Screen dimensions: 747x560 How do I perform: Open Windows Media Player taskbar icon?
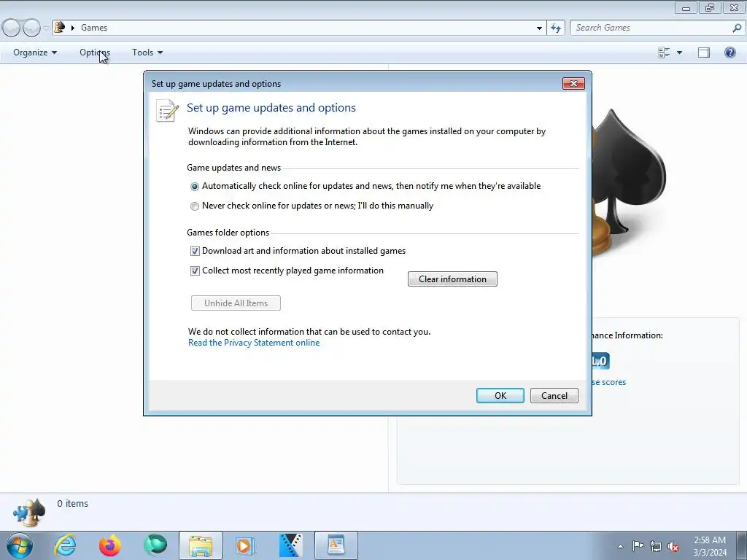[x=245, y=545]
